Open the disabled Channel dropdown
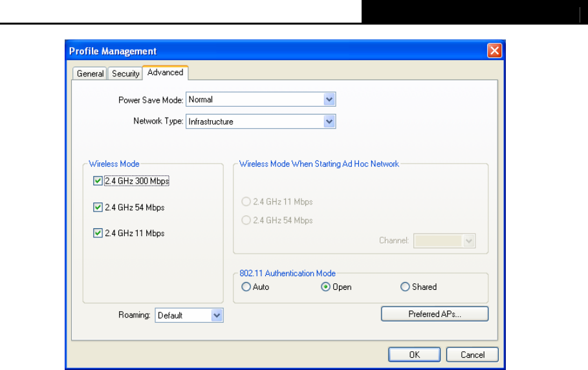588x370 pixels. pyautogui.click(x=444, y=241)
